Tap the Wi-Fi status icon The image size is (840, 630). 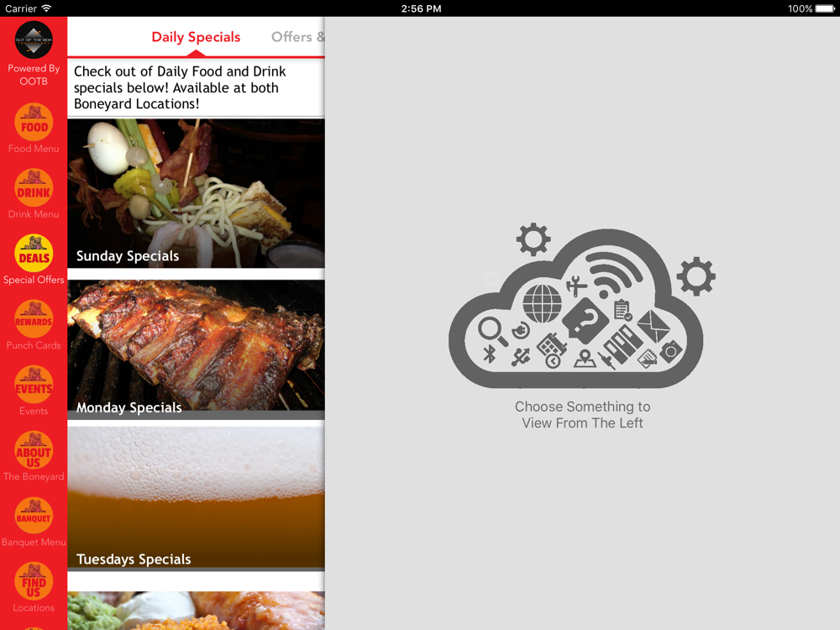(x=46, y=8)
